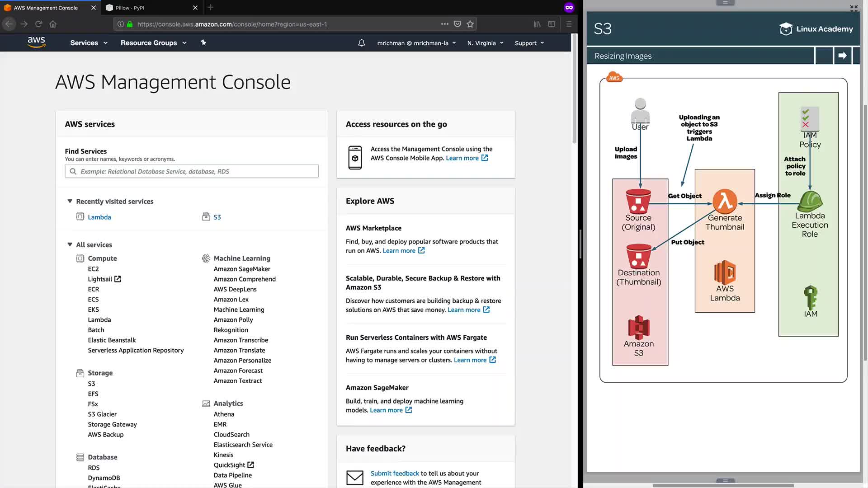This screenshot has height=488, width=868.
Task: Bookmark page with the star icon
Action: point(470,24)
